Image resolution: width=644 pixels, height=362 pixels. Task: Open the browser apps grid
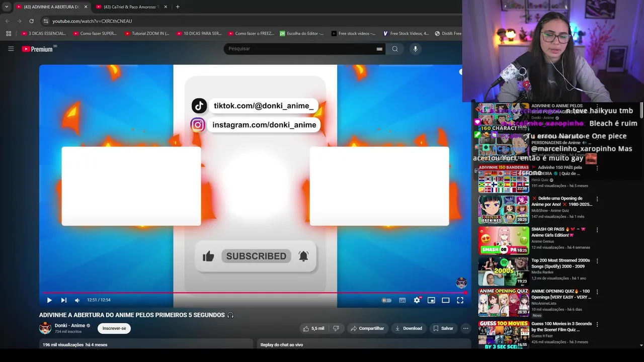9,34
